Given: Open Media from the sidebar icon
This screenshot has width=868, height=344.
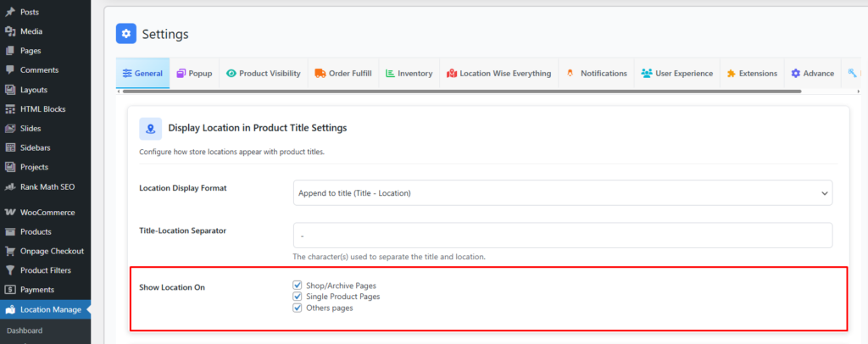Looking at the screenshot, I should tap(10, 31).
